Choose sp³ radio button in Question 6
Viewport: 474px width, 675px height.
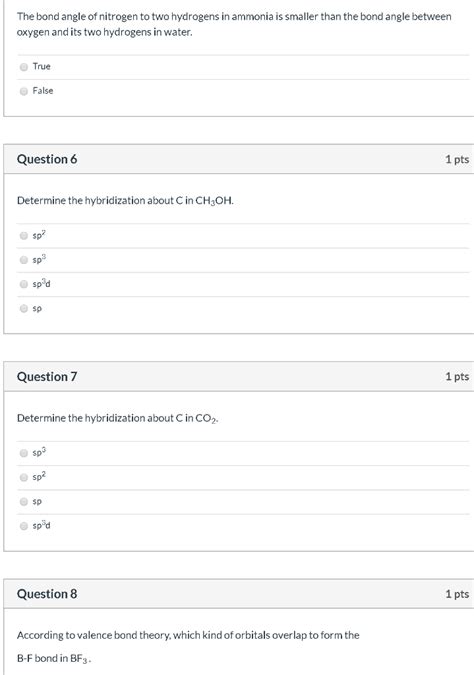coord(24,260)
